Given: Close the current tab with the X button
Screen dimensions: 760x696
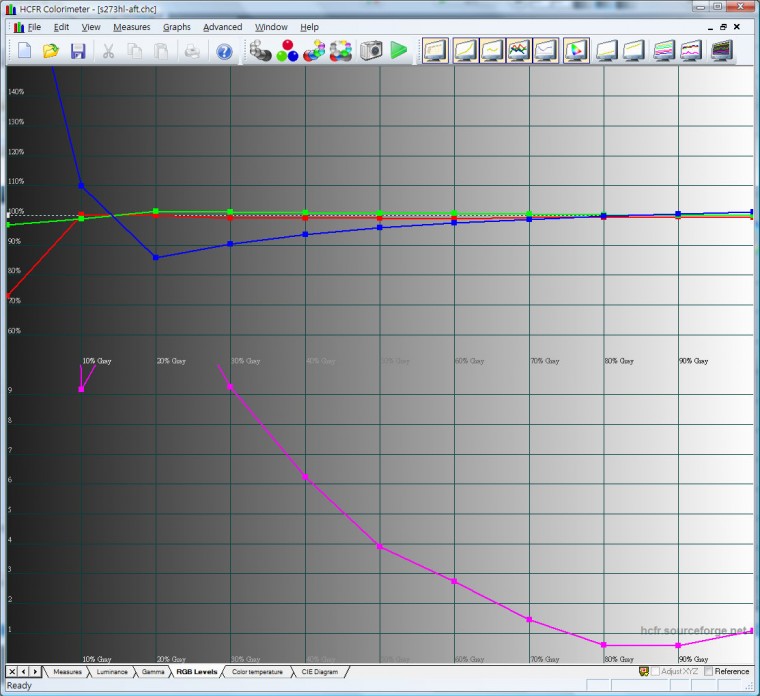Looking at the screenshot, I should tap(12, 672).
